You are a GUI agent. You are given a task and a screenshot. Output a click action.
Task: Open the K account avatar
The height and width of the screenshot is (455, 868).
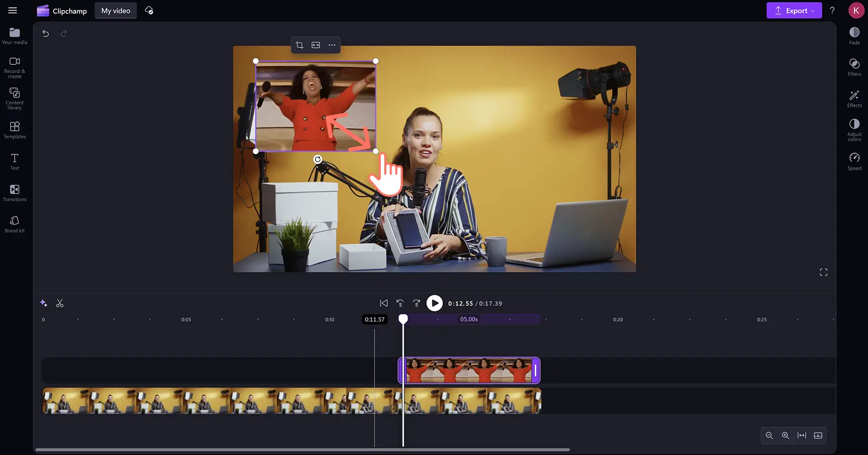pyautogui.click(x=856, y=10)
